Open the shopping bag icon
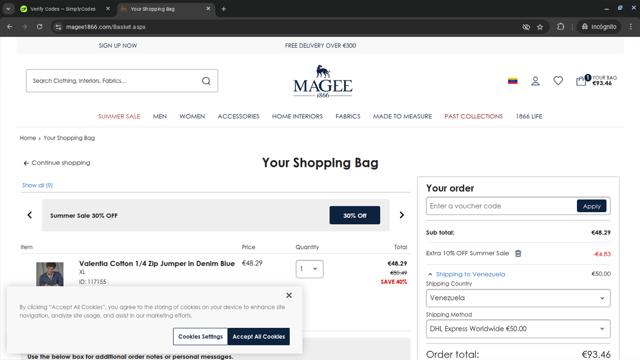 [581, 81]
